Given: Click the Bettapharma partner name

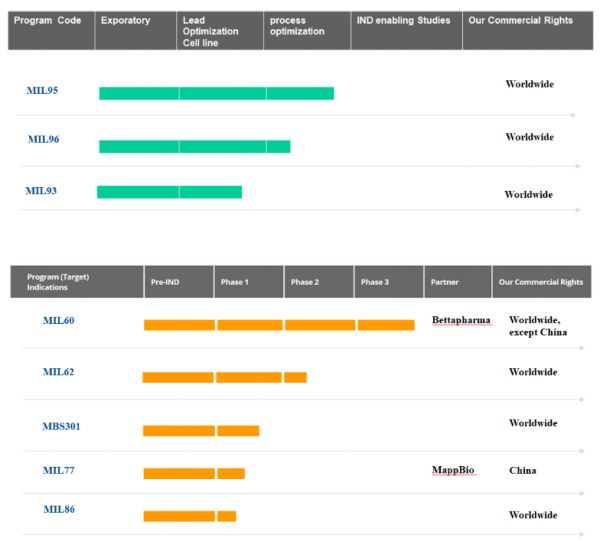Looking at the screenshot, I should pyautogui.click(x=462, y=321).
